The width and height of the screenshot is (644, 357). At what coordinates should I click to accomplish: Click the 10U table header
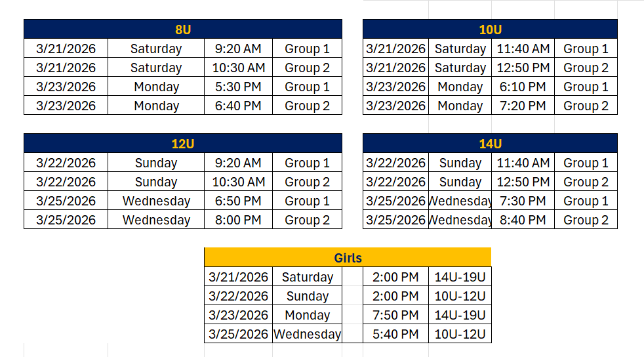[x=490, y=30]
